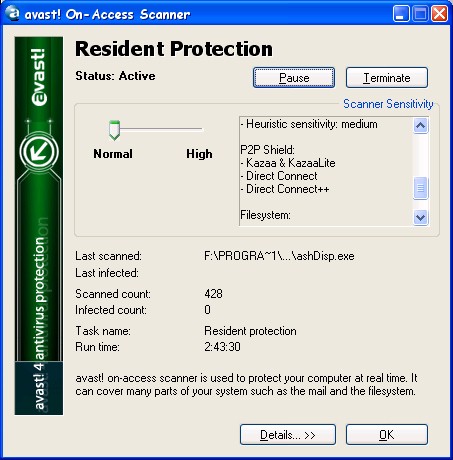Set sensitivity to the Normal label

113,154
